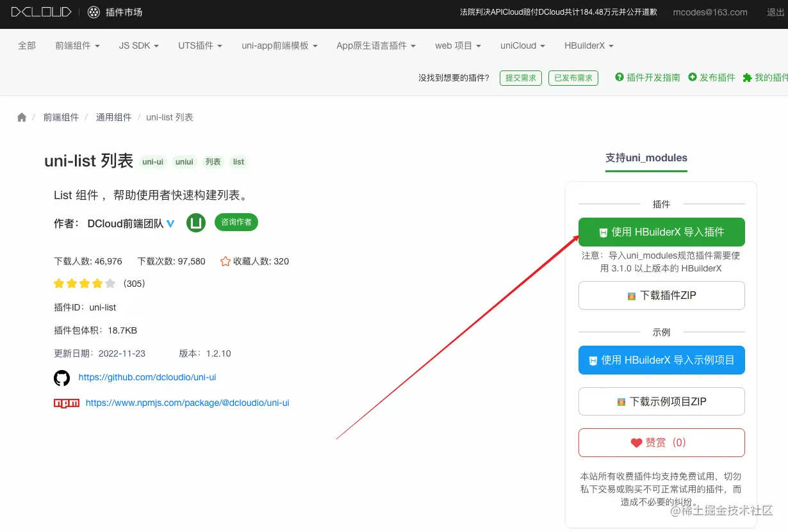Click the 插件包体积: 18.7KB text
788x532 pixels.
pos(96,330)
